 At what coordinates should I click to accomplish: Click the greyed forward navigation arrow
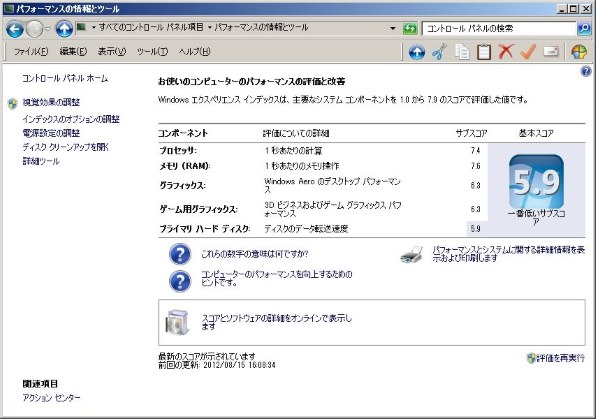pyautogui.click(x=35, y=29)
